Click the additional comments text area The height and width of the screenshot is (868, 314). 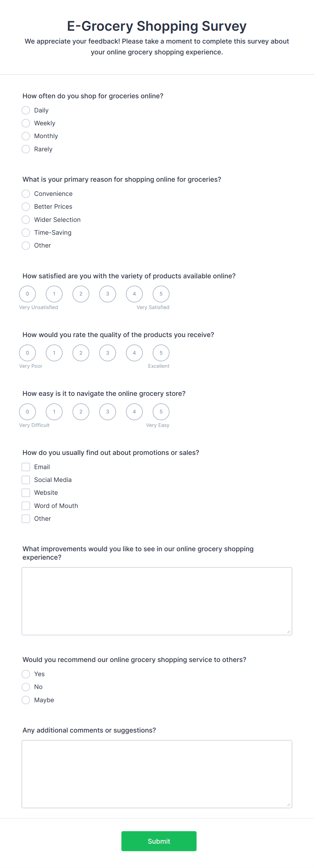click(157, 774)
